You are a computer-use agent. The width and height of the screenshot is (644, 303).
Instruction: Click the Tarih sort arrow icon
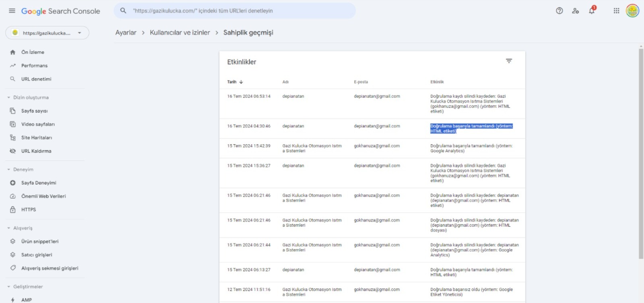241,82
